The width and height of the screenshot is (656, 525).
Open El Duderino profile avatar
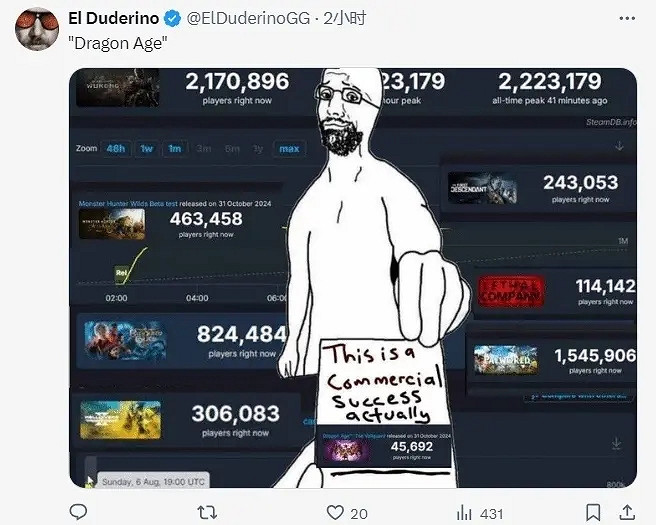pos(37,29)
